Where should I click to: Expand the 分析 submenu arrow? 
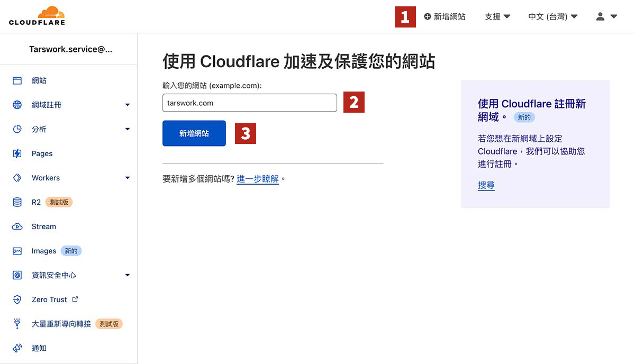click(x=128, y=129)
